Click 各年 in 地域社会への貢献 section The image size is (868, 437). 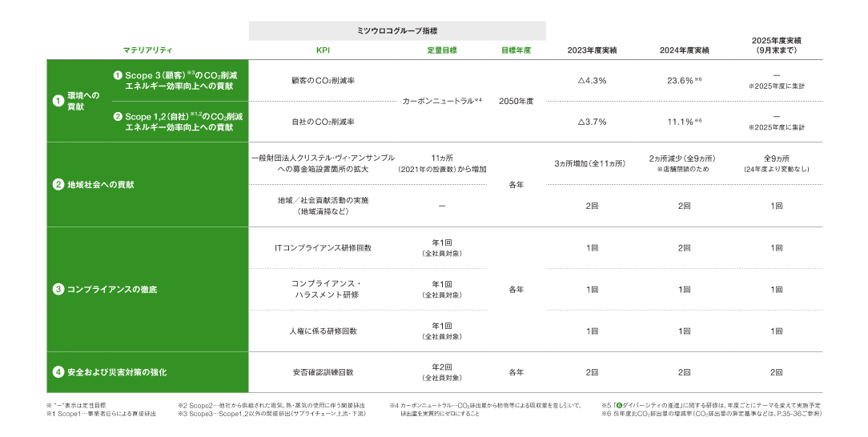(516, 185)
